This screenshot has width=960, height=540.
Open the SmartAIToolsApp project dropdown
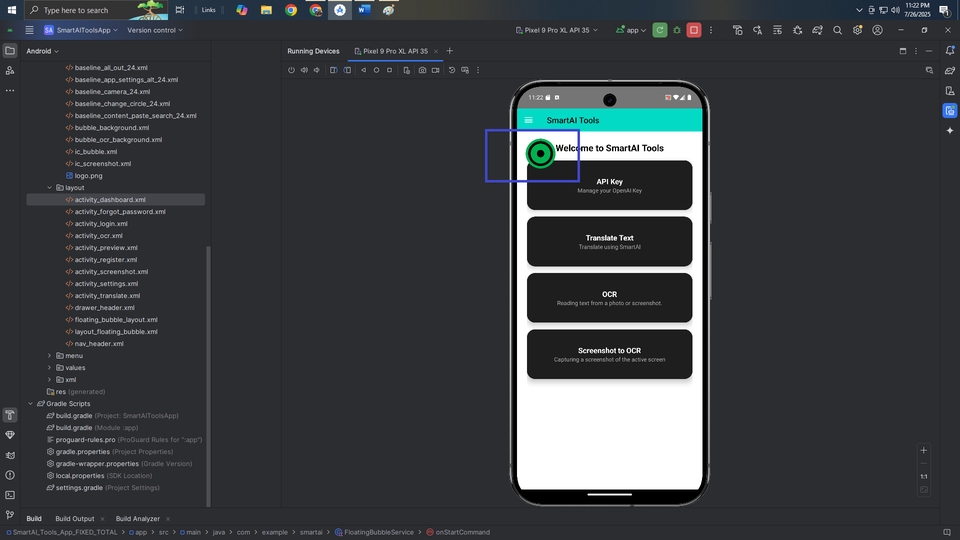point(82,30)
